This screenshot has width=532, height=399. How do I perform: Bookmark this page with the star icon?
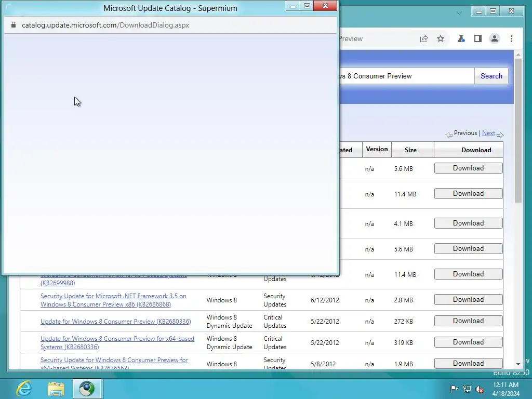[x=441, y=38]
